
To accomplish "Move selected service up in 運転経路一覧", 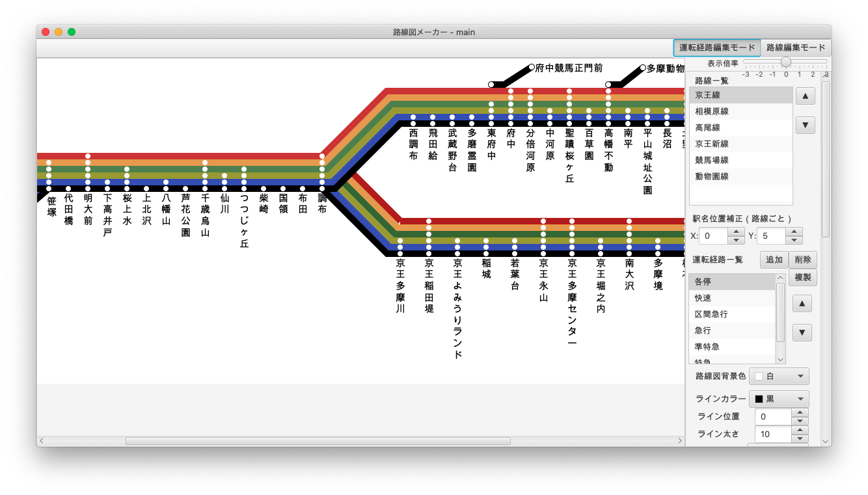I will tap(802, 304).
